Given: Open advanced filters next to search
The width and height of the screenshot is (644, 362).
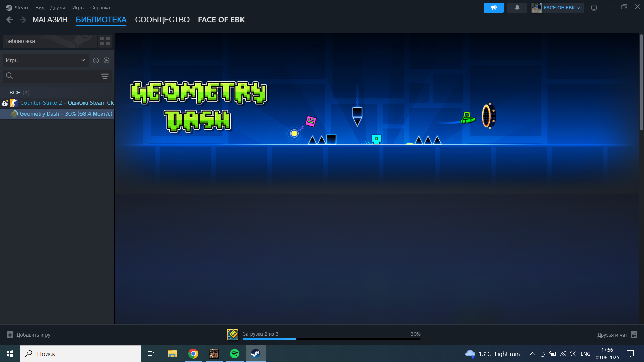Looking at the screenshot, I should pos(105,76).
